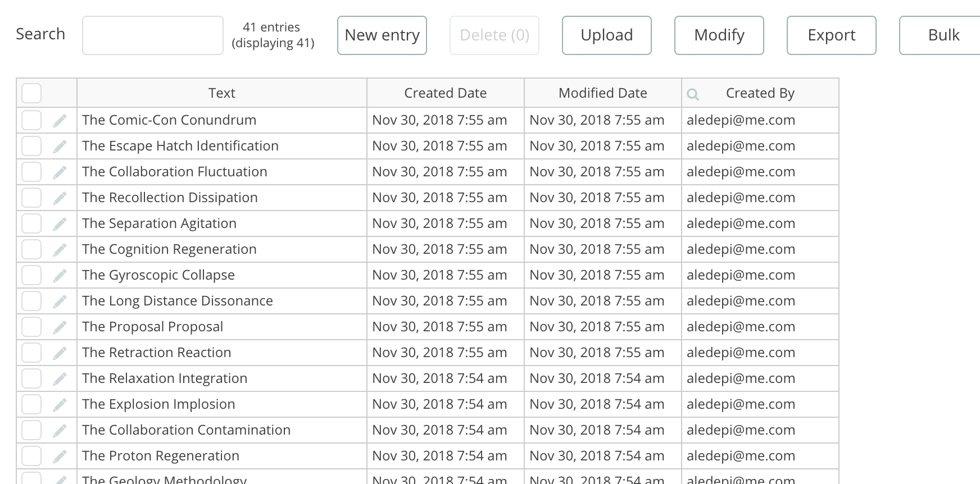Click the edit pencil for The Comic-Con Conundrum

coord(60,121)
